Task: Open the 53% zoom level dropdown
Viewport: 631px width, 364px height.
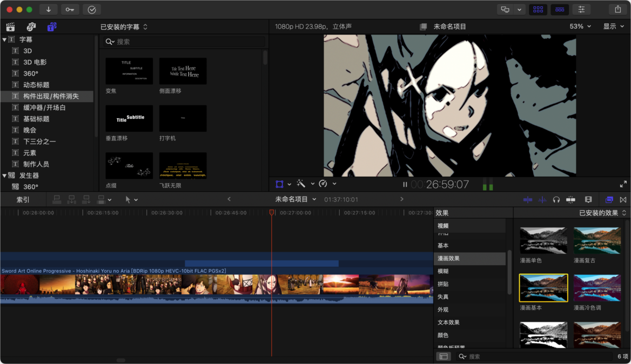Action: point(580,26)
